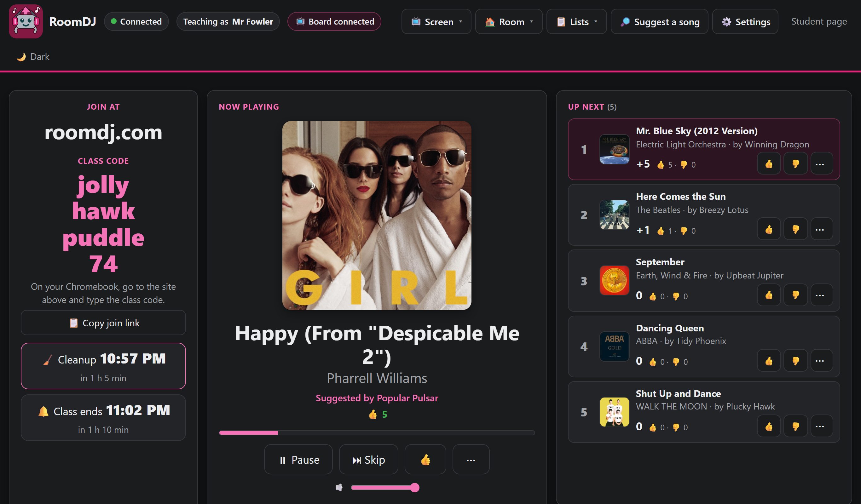Thumbs up Mr. Blue Sky in queue

[768, 164]
